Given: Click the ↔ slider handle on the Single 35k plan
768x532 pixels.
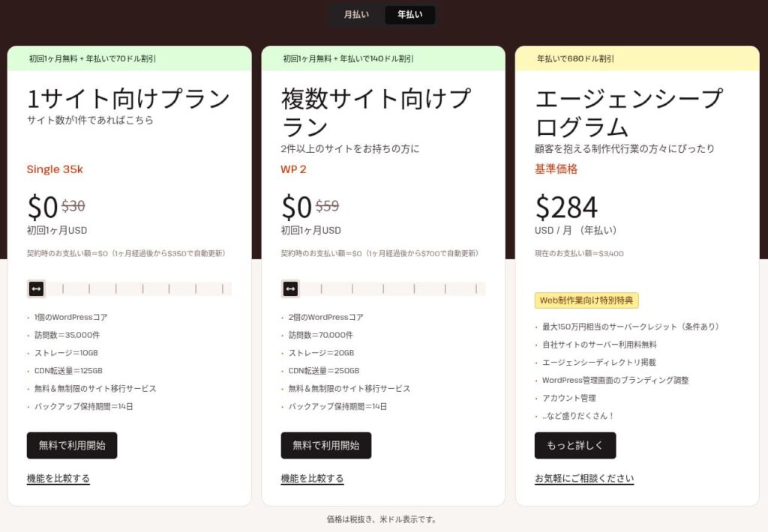Looking at the screenshot, I should (x=36, y=288).
